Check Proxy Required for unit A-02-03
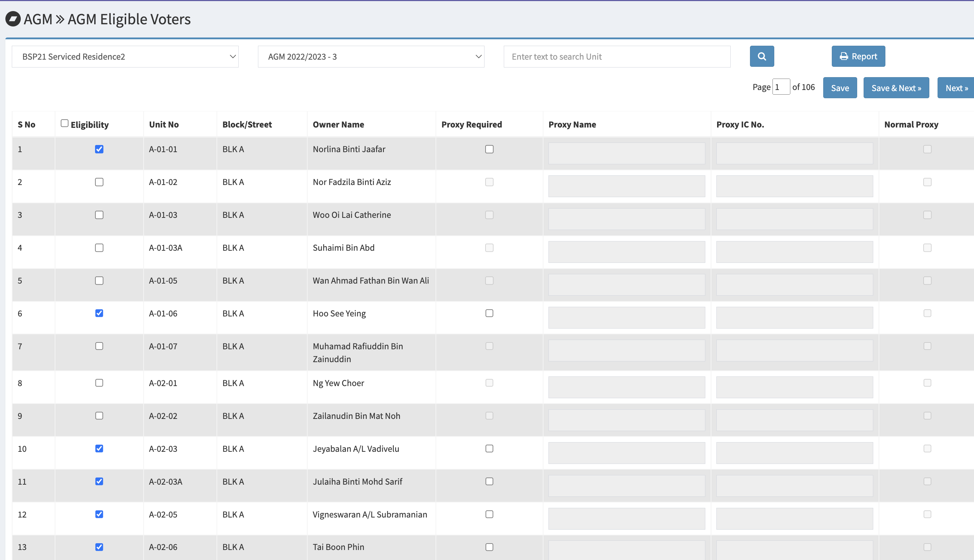 (x=489, y=449)
